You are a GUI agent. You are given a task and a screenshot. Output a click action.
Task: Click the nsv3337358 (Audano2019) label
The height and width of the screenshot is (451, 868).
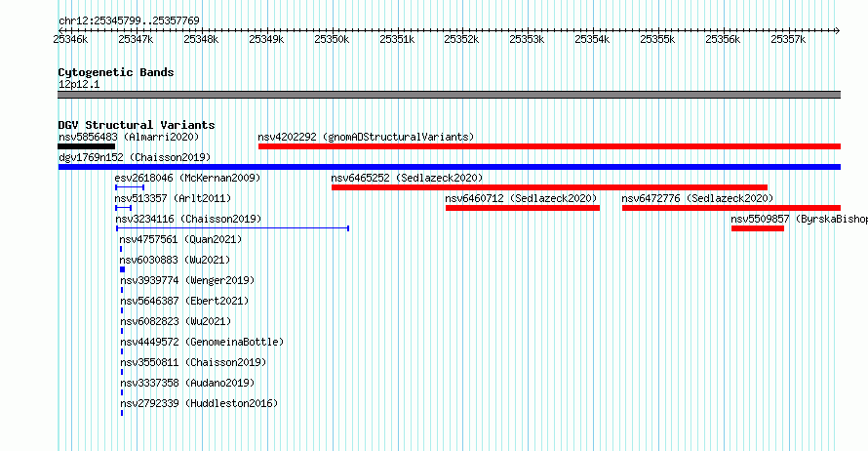[187, 383]
